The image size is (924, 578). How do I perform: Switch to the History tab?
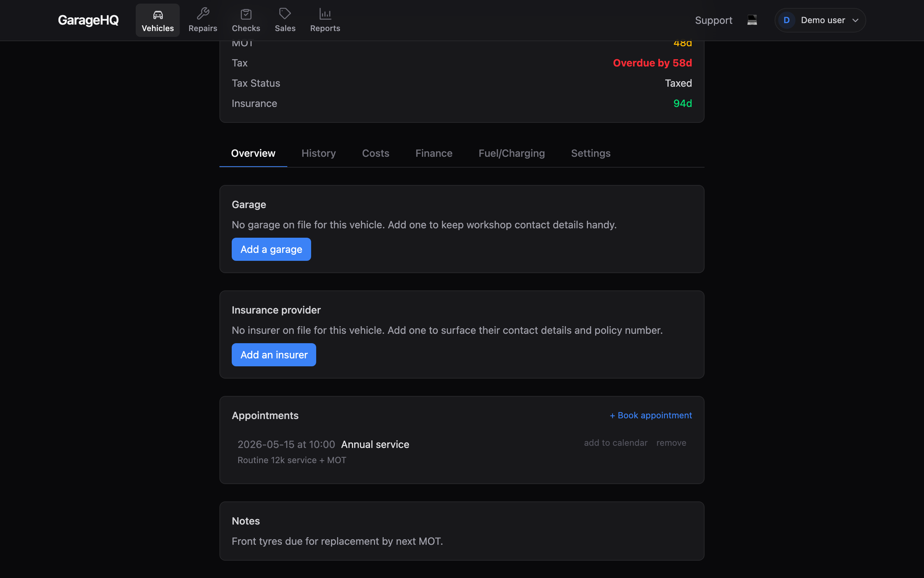click(x=318, y=153)
